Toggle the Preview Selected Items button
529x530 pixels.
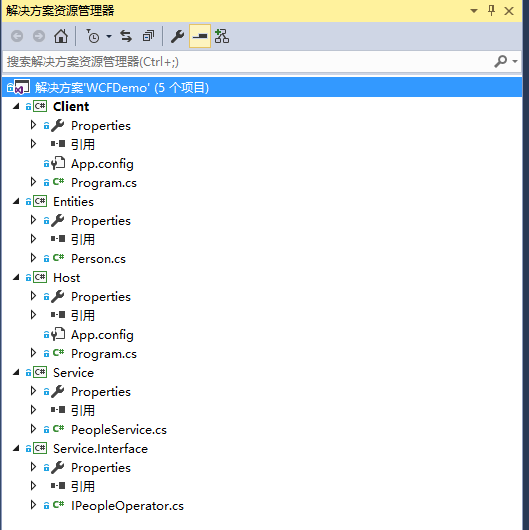coord(200,36)
